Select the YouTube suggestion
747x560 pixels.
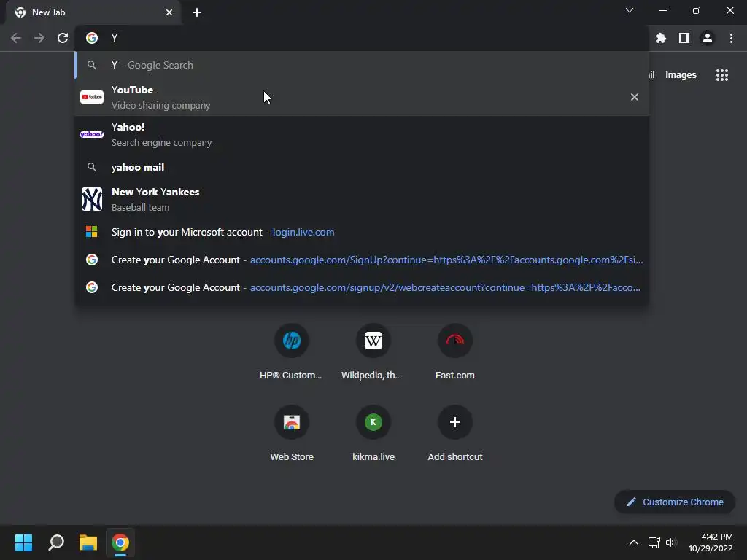click(x=362, y=97)
